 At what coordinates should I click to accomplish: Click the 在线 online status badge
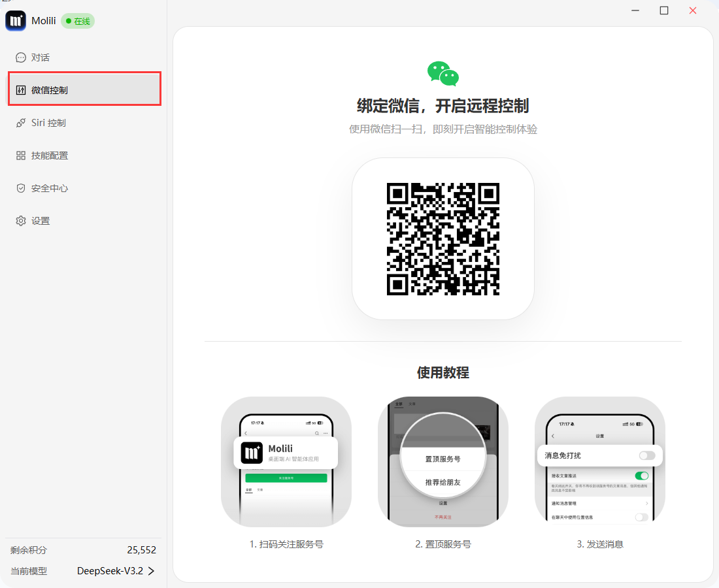tap(77, 20)
